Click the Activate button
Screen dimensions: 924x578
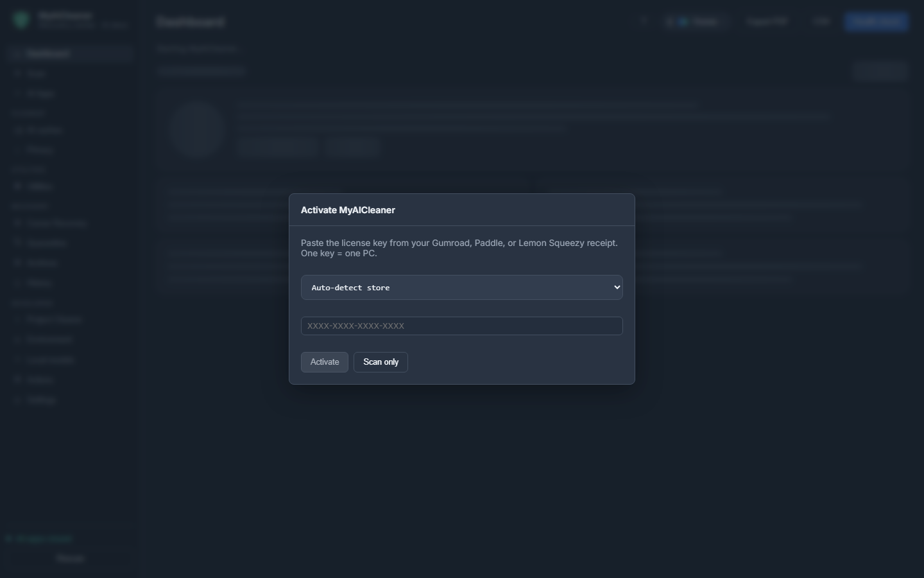(x=325, y=362)
